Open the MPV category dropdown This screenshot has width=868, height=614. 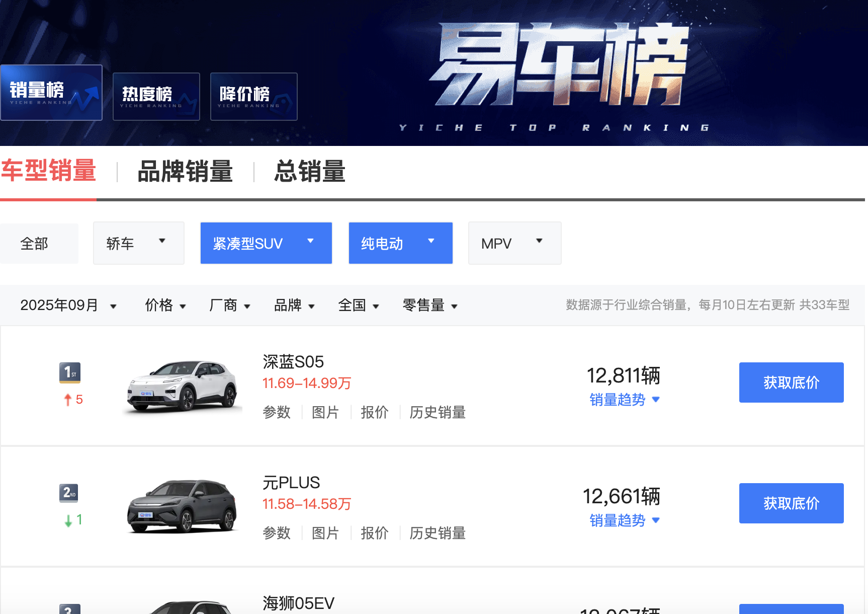click(x=514, y=243)
